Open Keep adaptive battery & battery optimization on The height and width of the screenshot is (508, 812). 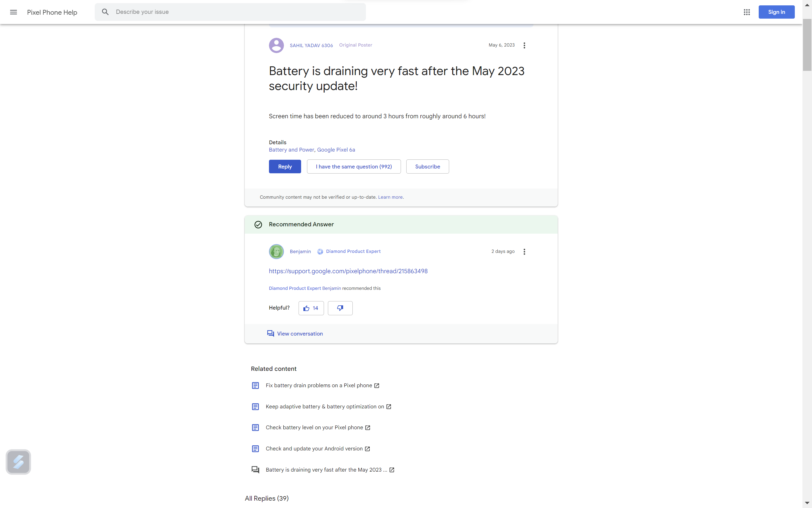(325, 406)
